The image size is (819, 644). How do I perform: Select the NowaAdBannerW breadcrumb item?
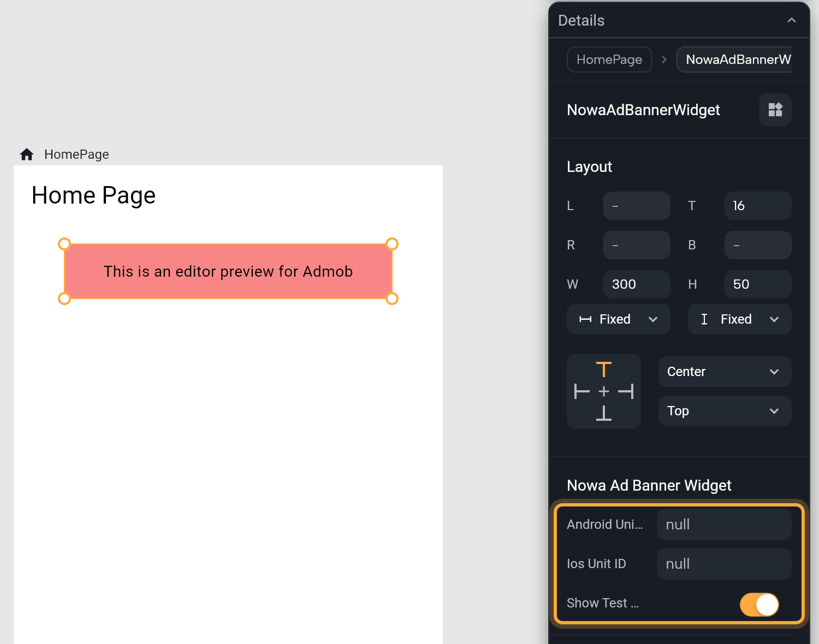pos(734,59)
